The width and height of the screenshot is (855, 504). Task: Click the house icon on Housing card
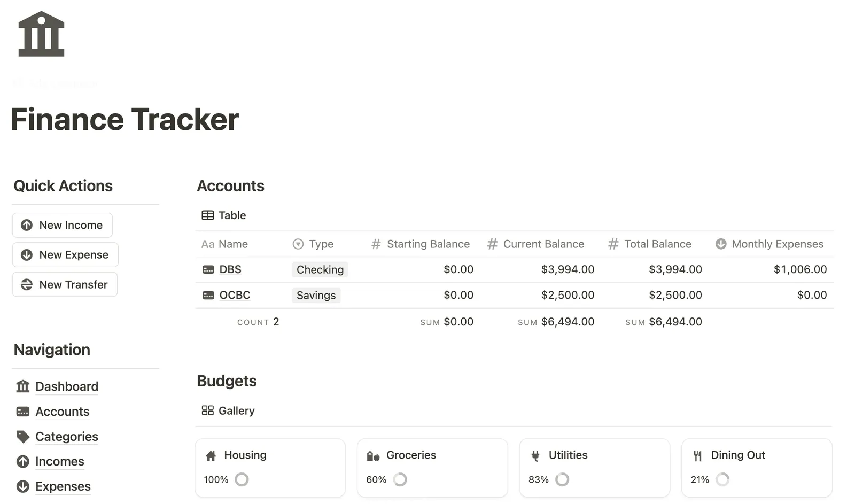tap(211, 456)
